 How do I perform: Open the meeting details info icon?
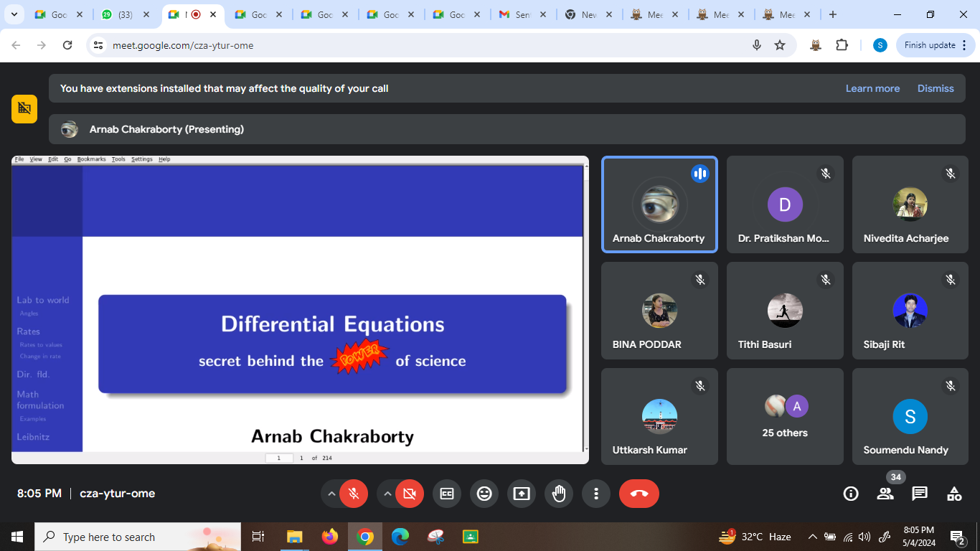tap(851, 494)
